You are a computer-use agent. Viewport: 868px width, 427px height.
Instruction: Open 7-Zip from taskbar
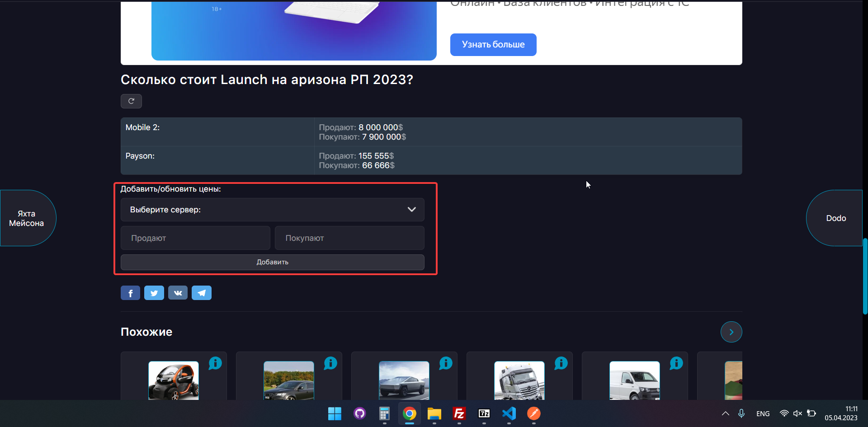point(484,413)
